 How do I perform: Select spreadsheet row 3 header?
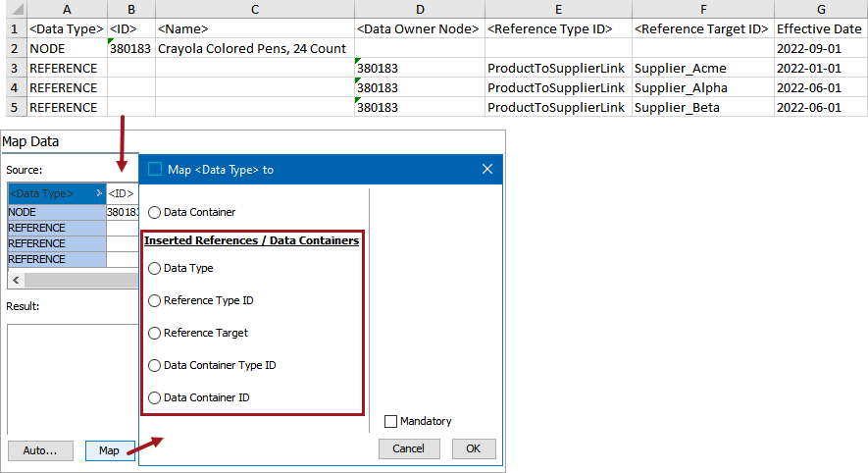click(17, 68)
